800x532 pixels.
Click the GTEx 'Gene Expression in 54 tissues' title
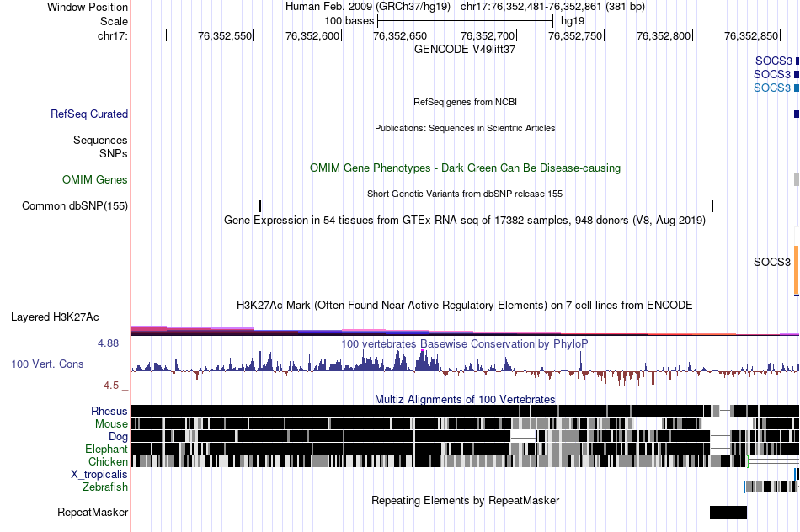[x=465, y=221]
